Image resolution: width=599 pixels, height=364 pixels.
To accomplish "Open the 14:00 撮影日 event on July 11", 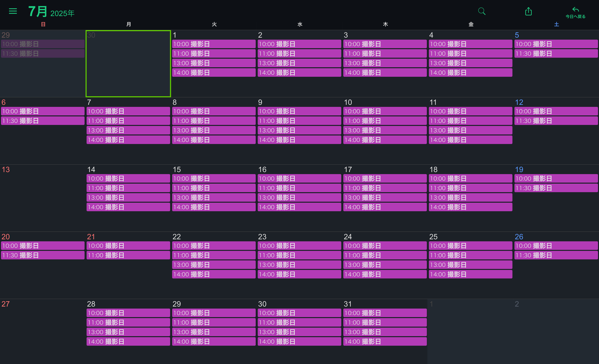I will click(x=470, y=140).
